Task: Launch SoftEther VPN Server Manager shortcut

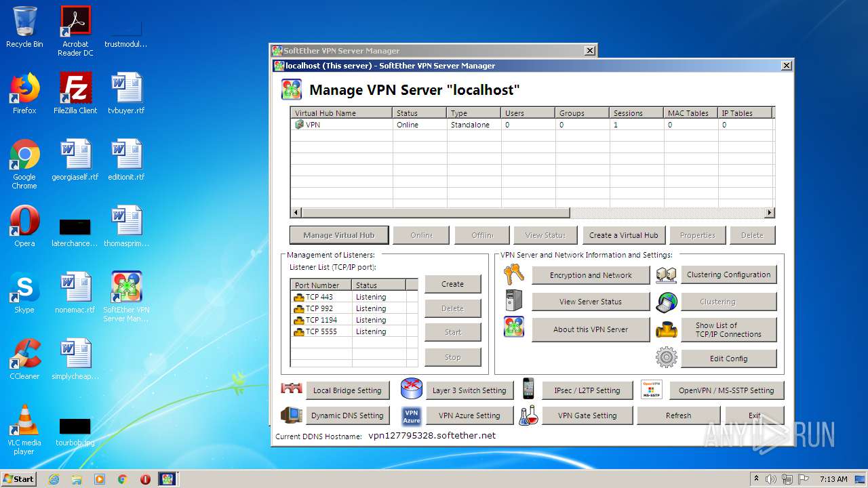Action: pos(126,297)
